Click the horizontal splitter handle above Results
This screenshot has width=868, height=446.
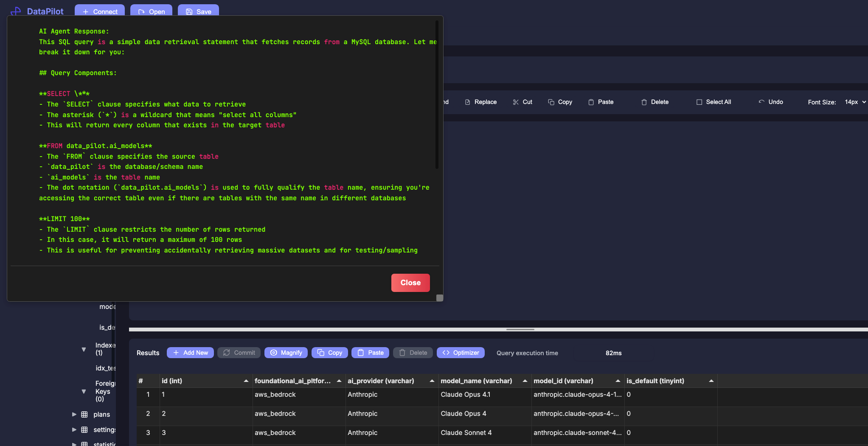pyautogui.click(x=520, y=329)
